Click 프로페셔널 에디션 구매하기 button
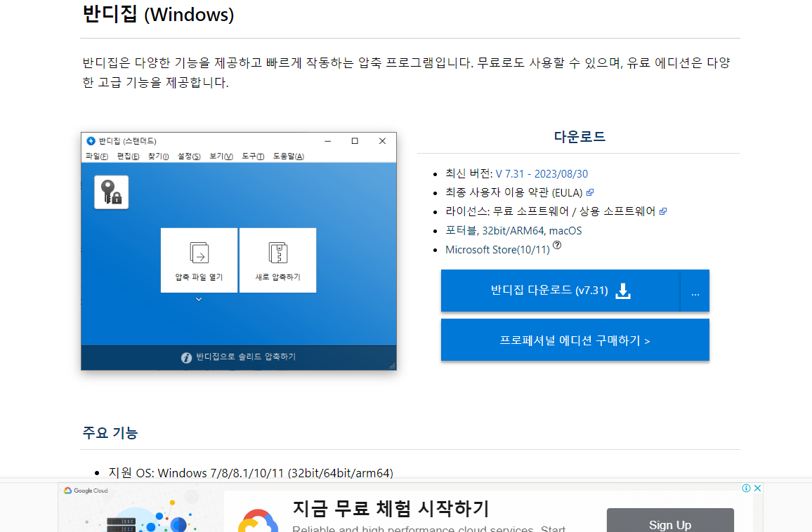This screenshot has width=812, height=532. click(x=575, y=340)
